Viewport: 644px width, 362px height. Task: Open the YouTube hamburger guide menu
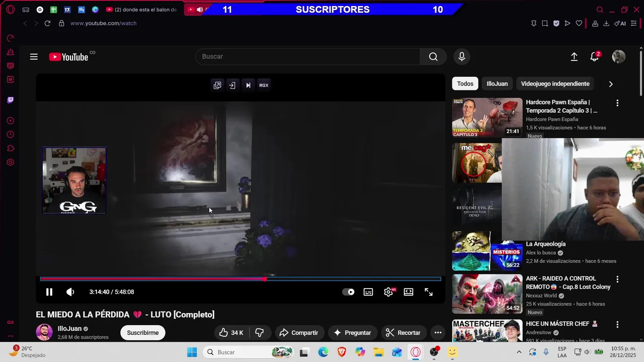34,57
